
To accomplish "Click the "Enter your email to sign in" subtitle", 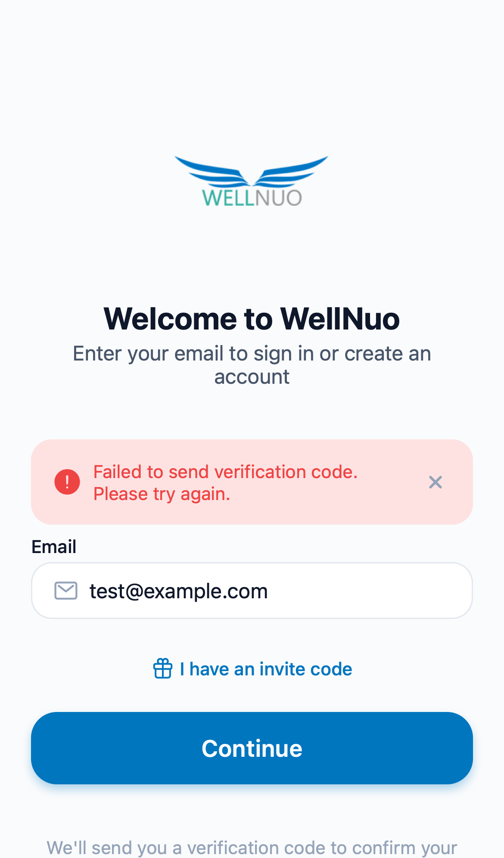I will [x=252, y=354].
